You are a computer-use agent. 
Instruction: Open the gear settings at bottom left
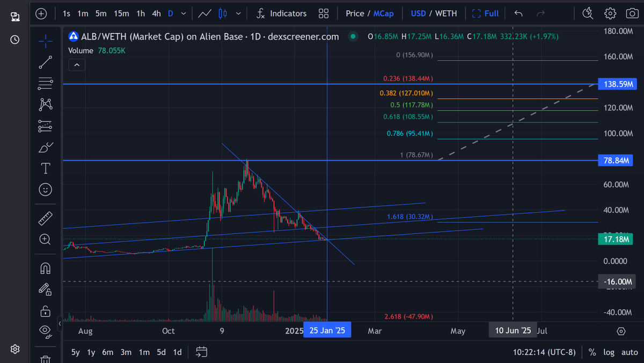(x=15, y=349)
